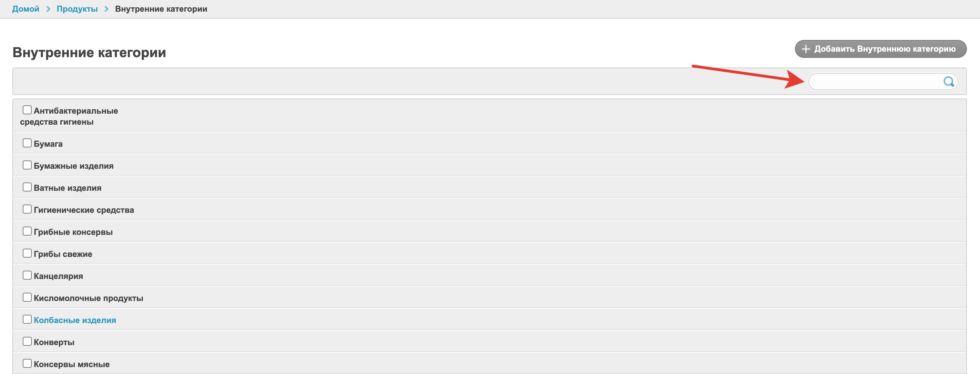Tick the Грибные консервы checkbox
Viewport: 980px width, 374px height.
coord(27,231)
